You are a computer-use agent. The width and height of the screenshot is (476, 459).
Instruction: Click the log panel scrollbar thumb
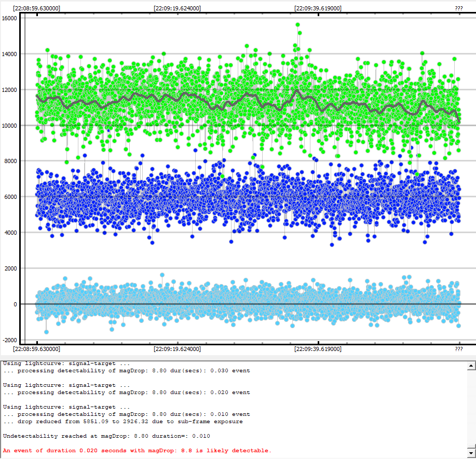click(471, 447)
